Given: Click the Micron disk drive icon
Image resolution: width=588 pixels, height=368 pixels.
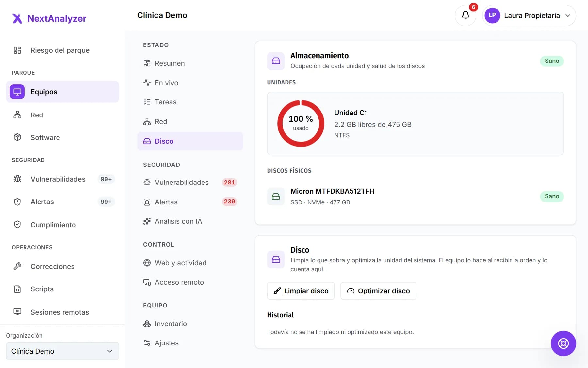Looking at the screenshot, I should pyautogui.click(x=276, y=196).
